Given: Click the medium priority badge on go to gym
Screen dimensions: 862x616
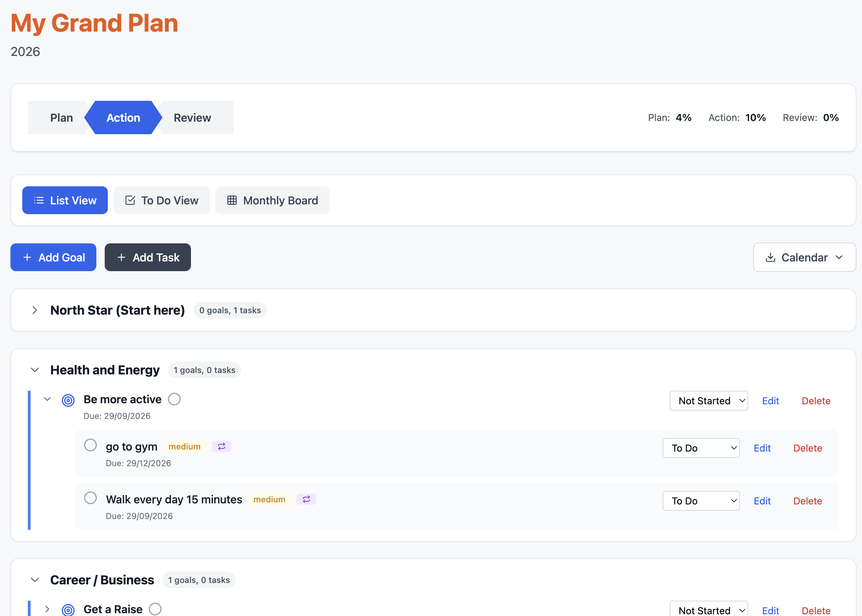Looking at the screenshot, I should tap(184, 446).
